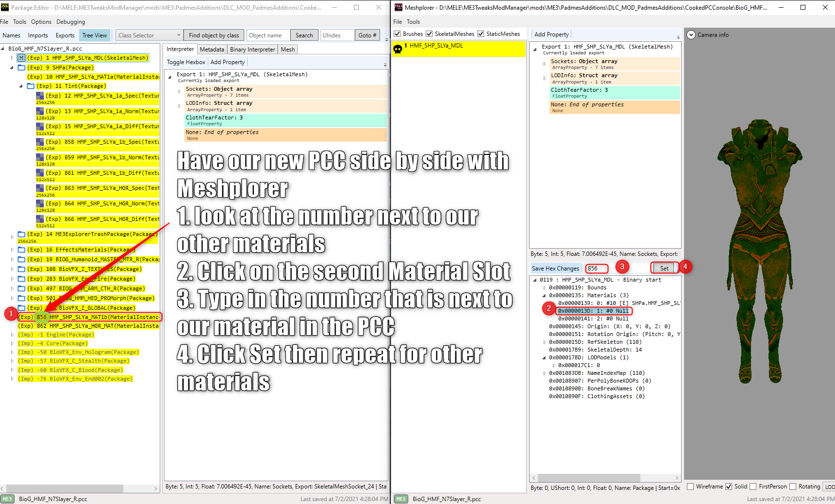Click the Search button

(304, 35)
